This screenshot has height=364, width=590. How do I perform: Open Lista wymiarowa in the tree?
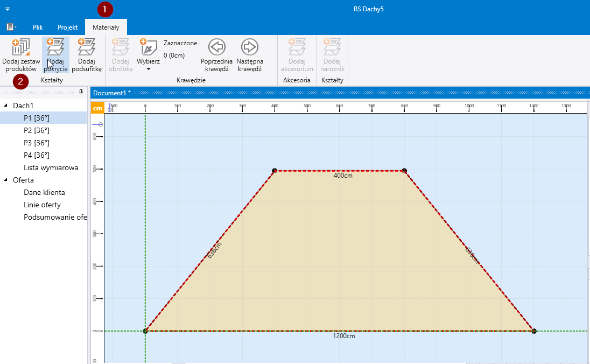pyautogui.click(x=51, y=167)
